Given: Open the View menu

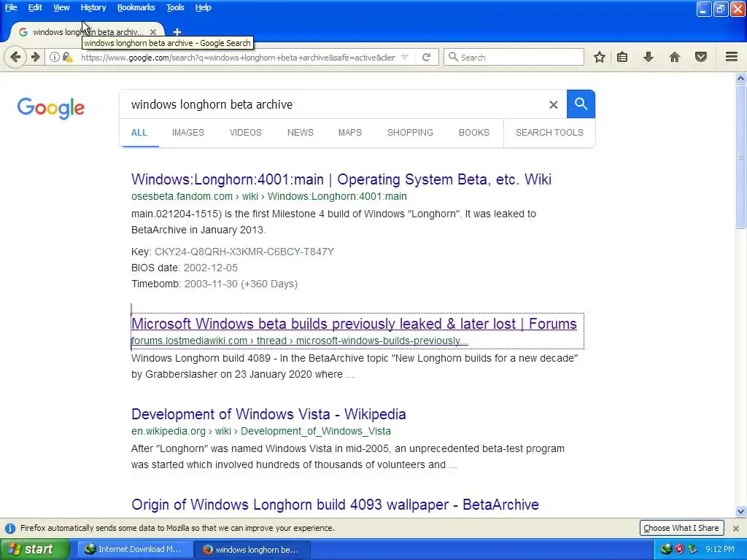Looking at the screenshot, I should (61, 7).
